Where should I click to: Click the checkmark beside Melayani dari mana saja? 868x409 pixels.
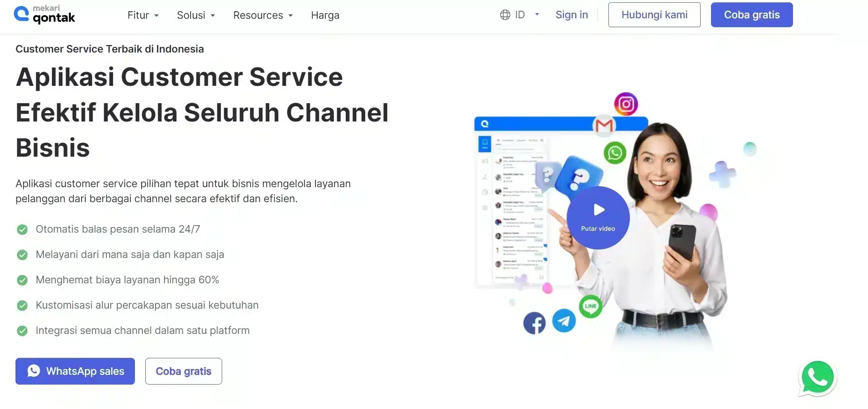click(22, 255)
